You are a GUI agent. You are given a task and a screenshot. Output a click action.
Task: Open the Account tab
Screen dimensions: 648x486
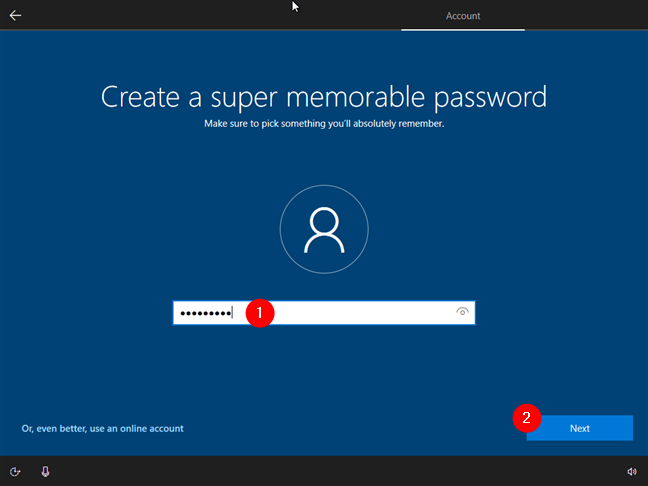tap(463, 16)
